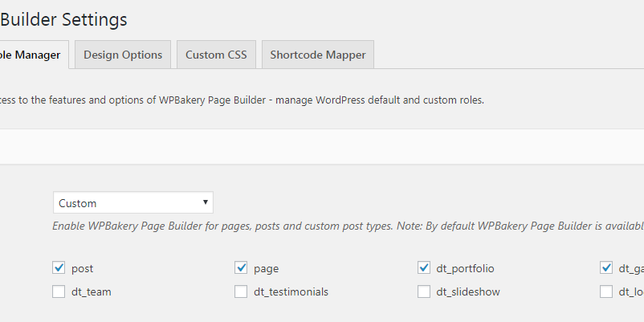Check the dt_slideshow checkbox
This screenshot has height=322, width=644.
[424, 291]
